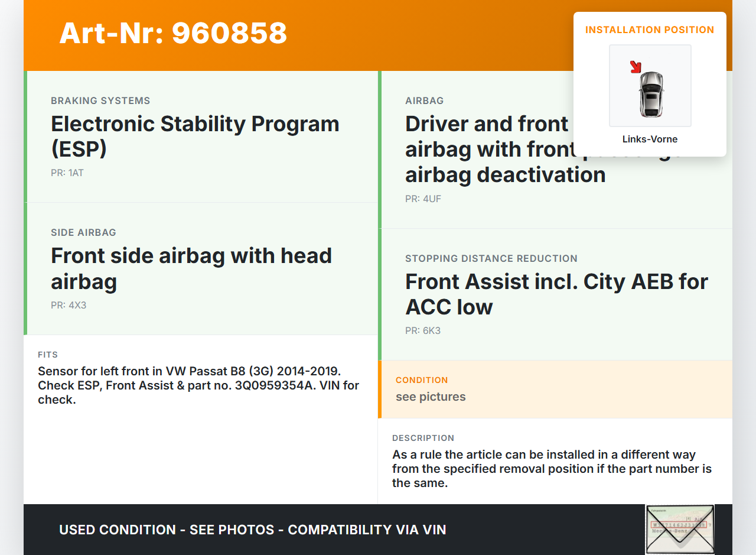Select the description paragraph about removal position
Image resolution: width=756 pixels, height=555 pixels.
552,469
